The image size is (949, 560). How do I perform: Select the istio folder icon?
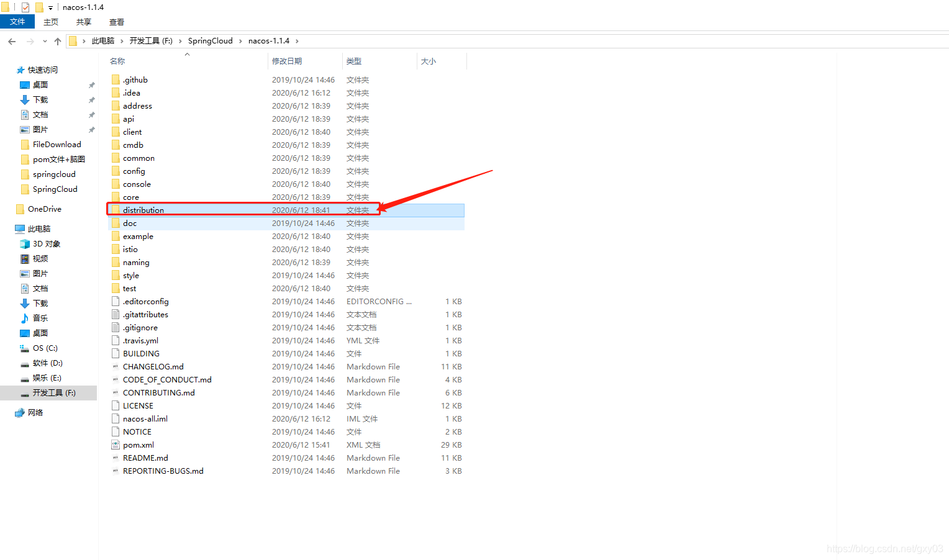[x=116, y=249]
